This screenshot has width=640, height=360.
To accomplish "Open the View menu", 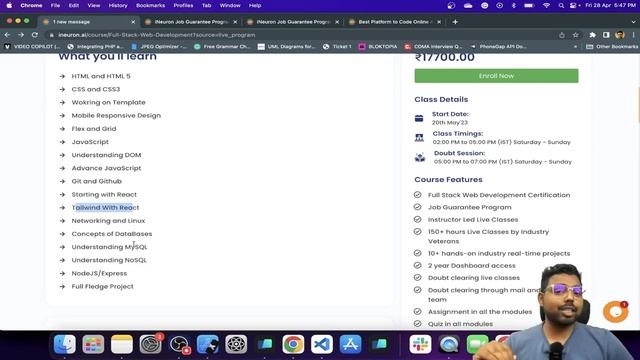I will coord(94,6).
